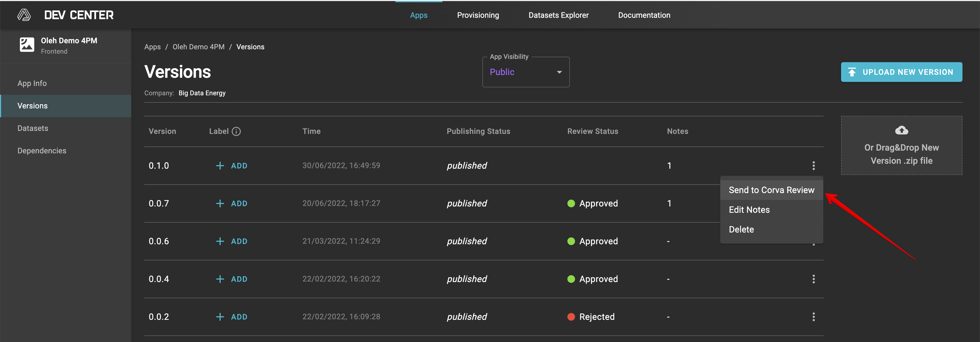This screenshot has height=342, width=980.
Task: Click the Drag&Drop New Version .zip drop zone
Action: pyautogui.click(x=901, y=145)
